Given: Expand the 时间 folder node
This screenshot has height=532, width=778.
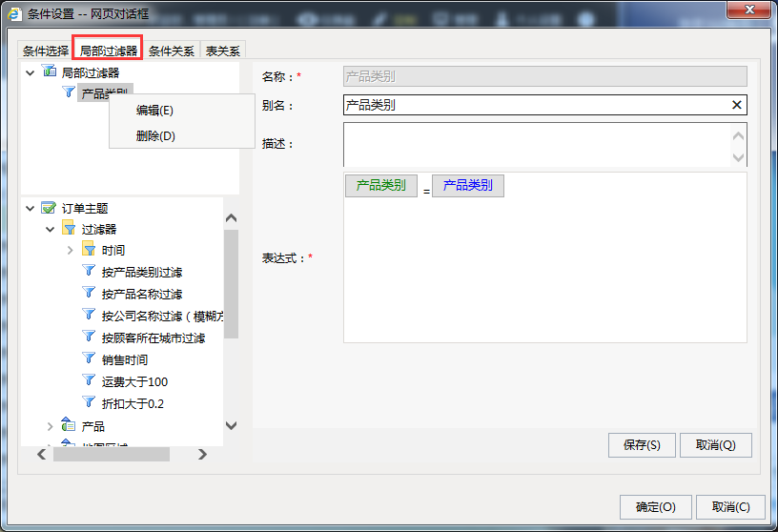Looking at the screenshot, I should coord(70,250).
